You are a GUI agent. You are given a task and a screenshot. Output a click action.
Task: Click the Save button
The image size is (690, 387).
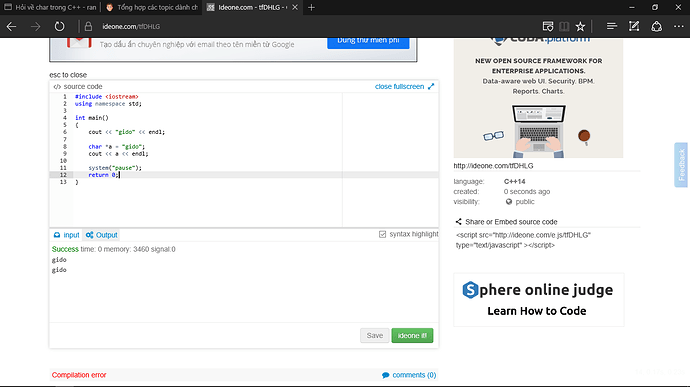coord(374,335)
